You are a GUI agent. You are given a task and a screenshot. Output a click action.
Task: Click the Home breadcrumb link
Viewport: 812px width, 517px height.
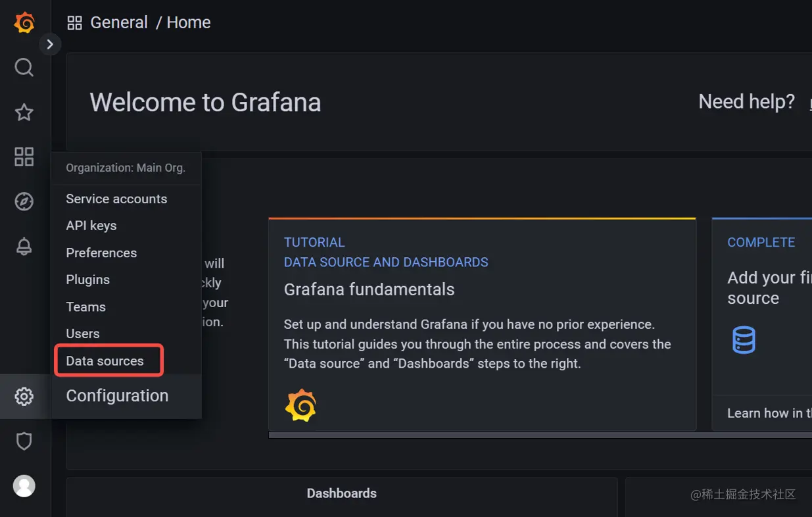(x=189, y=22)
